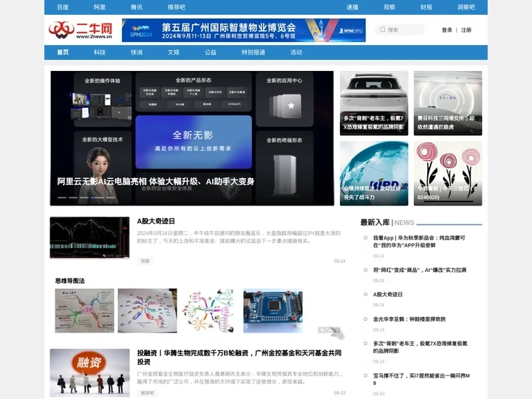This screenshot has width=532, height=399.
Task: Click the 二牛网 site logo
Action: click(x=80, y=30)
